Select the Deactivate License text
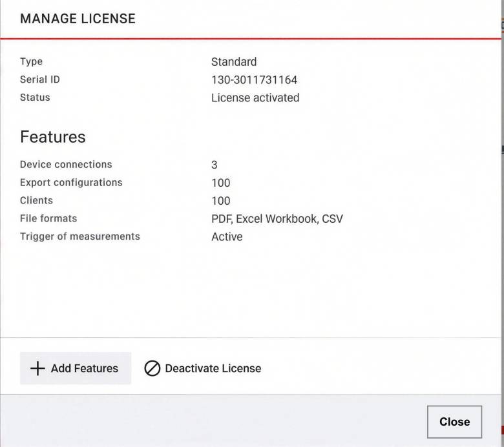Screen dimensions: 504x447 [213, 368]
